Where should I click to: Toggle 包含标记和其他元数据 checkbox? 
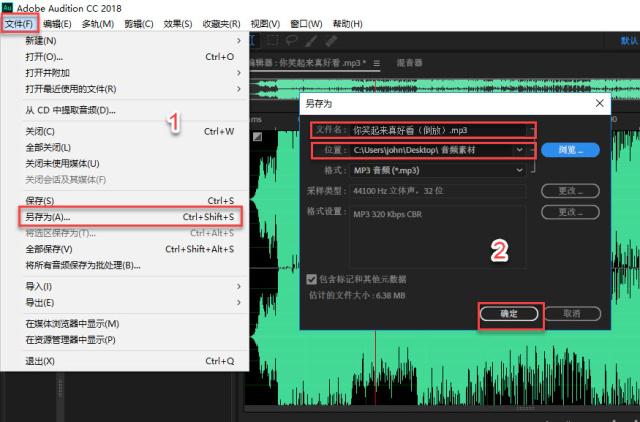point(311,279)
